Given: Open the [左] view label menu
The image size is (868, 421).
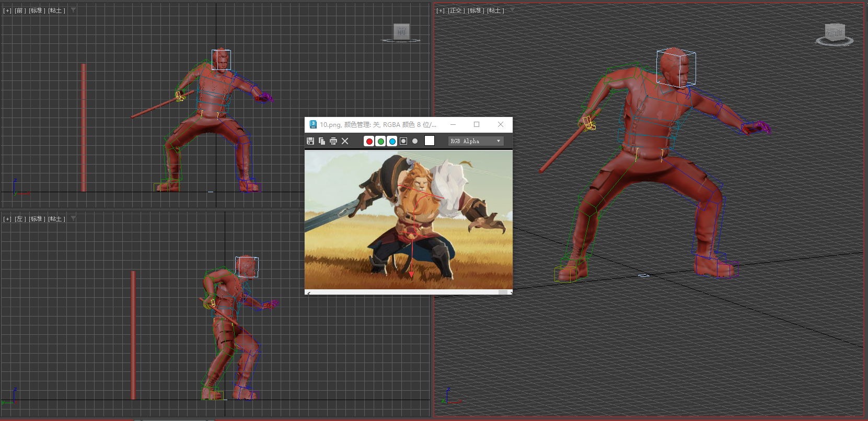Looking at the screenshot, I should coord(20,219).
